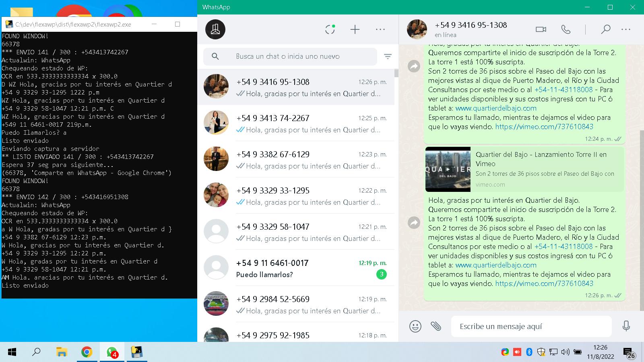644x362 pixels.
Task: Open chat with +54 9 3329 58-1047
Action: pyautogui.click(x=296, y=232)
